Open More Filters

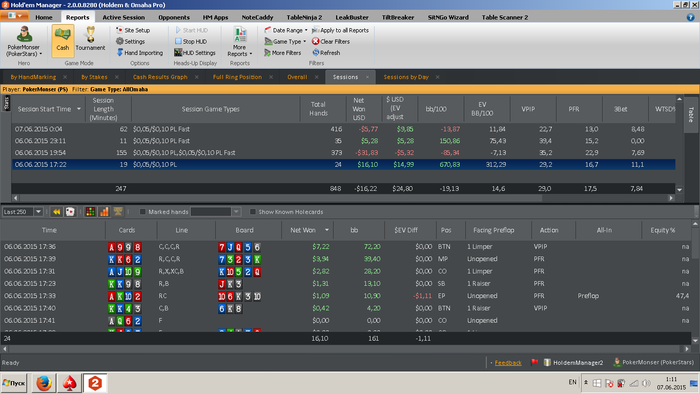(283, 53)
